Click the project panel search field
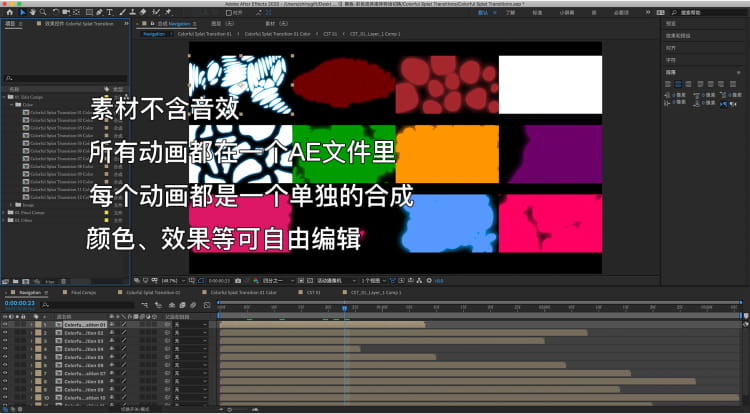 point(66,78)
